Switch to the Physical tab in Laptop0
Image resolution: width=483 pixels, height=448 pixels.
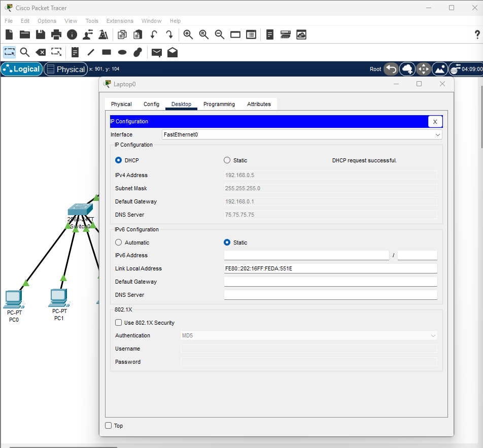(121, 104)
